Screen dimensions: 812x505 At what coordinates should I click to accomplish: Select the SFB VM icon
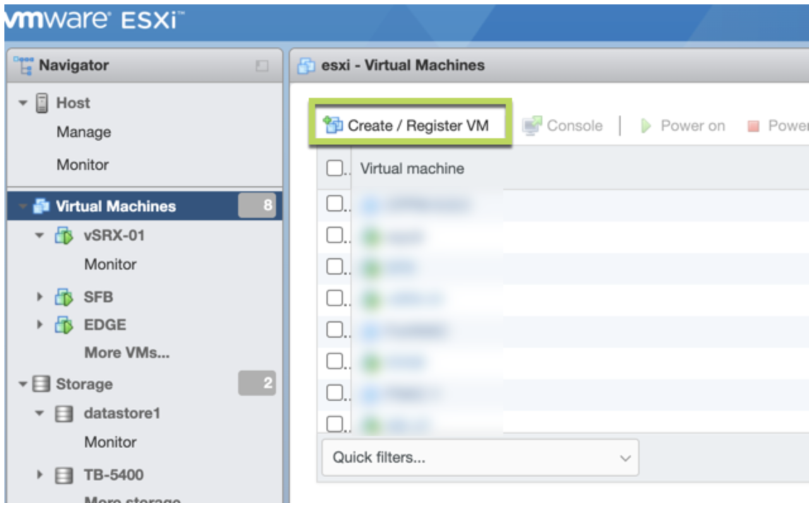click(64, 297)
